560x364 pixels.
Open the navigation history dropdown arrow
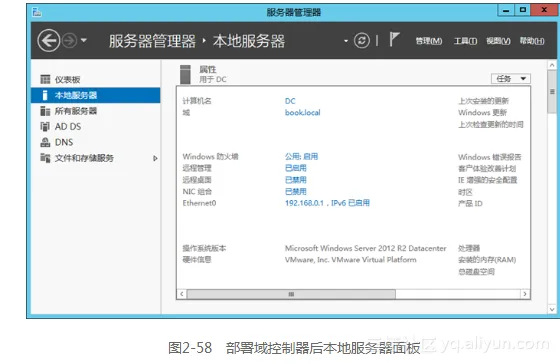coord(84,40)
